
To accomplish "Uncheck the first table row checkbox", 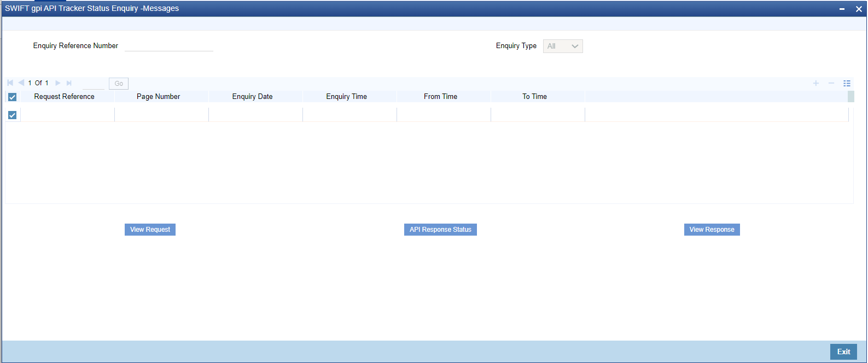I will pos(13,115).
